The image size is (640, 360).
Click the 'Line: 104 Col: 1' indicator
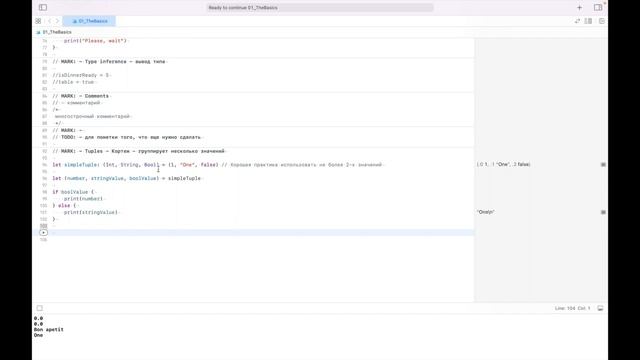pyautogui.click(x=572, y=308)
